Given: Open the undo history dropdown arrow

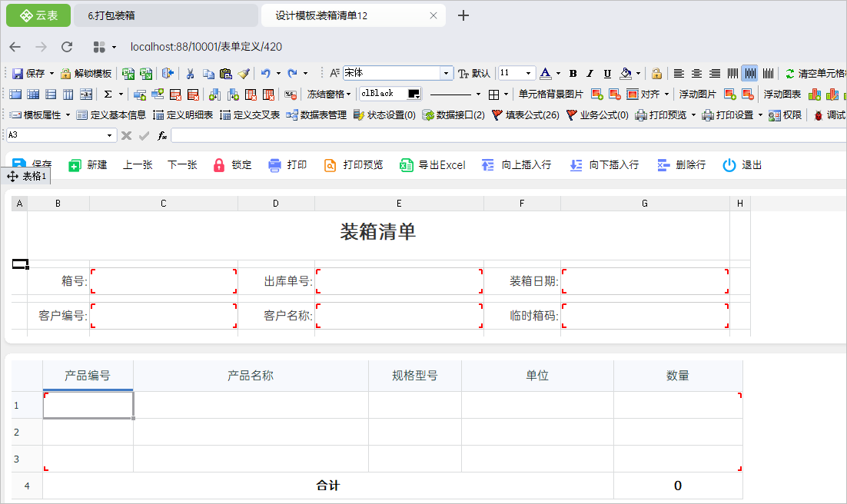Looking at the screenshot, I should [x=279, y=74].
